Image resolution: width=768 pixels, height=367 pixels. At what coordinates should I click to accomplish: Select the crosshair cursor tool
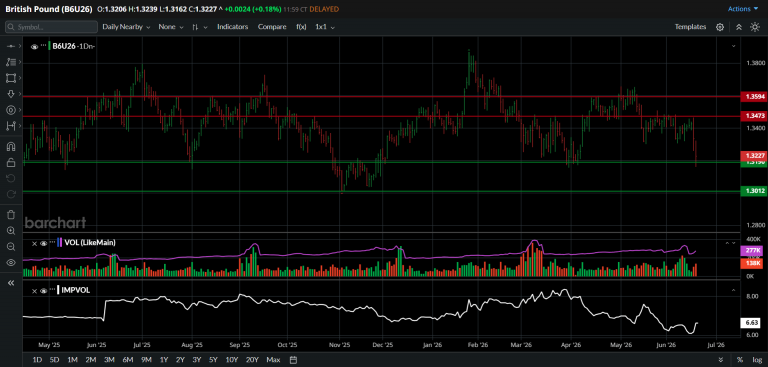tap(11, 46)
